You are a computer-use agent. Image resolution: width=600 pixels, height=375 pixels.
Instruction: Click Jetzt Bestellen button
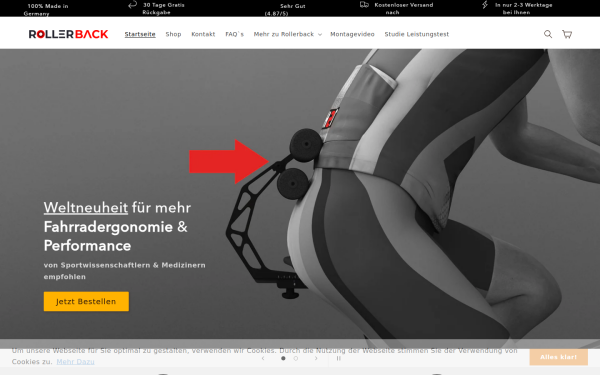click(86, 302)
